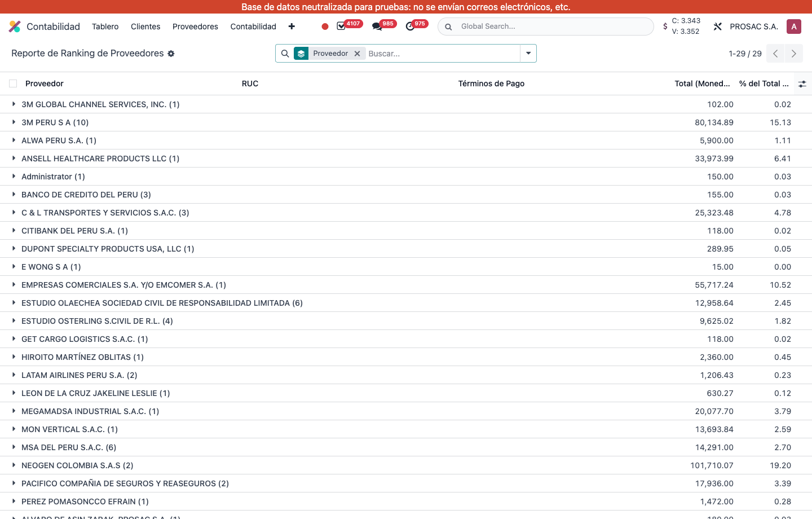812x519 pixels.
Task: Click total 80,134.89 for 3M PERU
Action: point(714,122)
